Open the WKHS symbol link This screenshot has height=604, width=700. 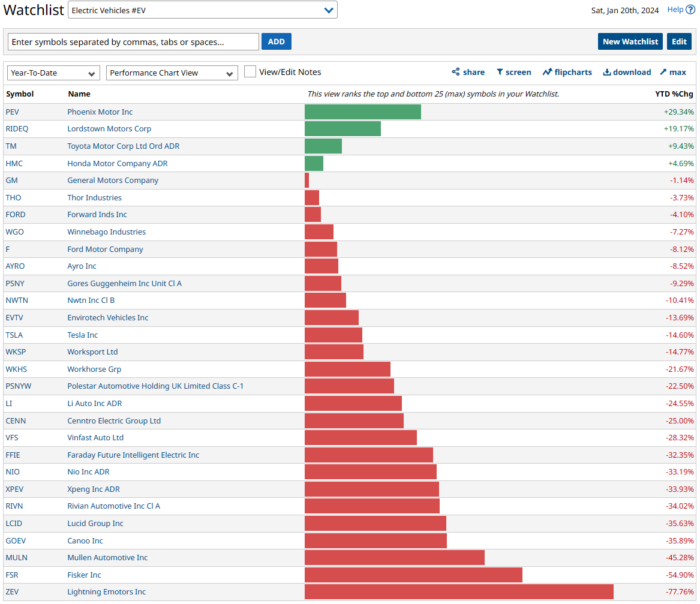[x=17, y=369]
